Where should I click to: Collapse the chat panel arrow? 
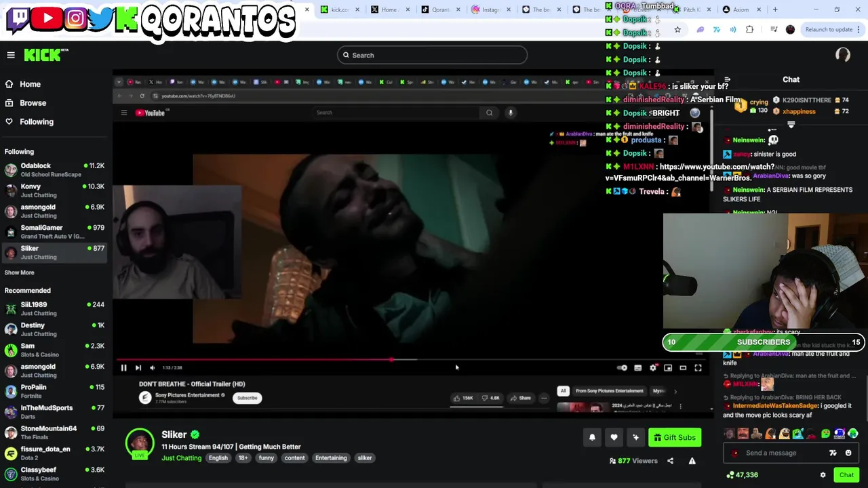pyautogui.click(x=727, y=80)
